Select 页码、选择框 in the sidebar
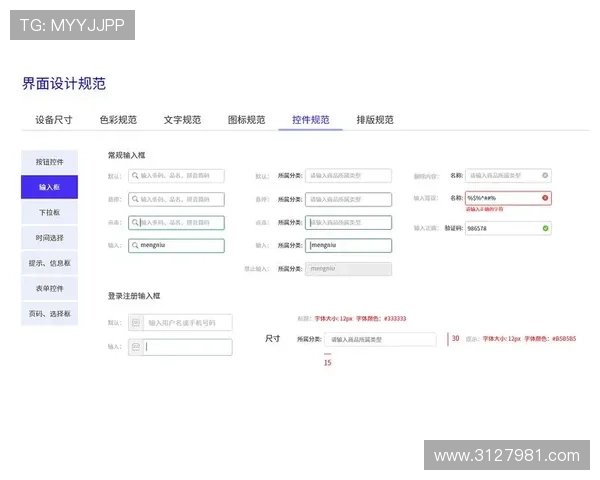The image size is (600, 480). click(49, 313)
